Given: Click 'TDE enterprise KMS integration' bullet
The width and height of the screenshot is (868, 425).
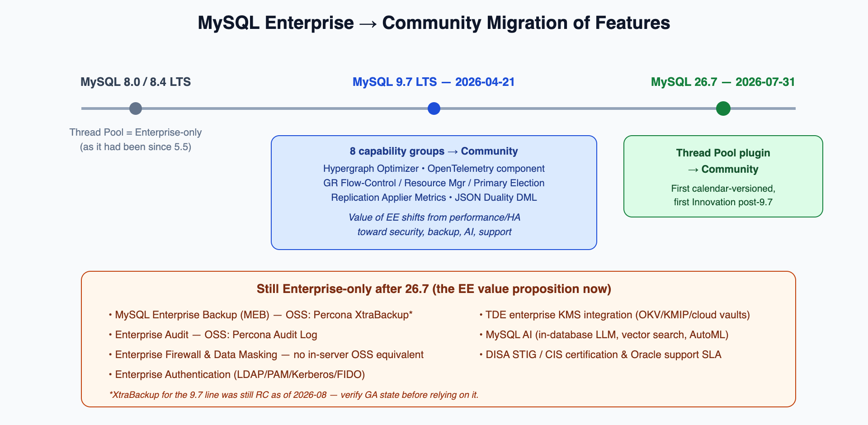Looking at the screenshot, I should point(614,315).
